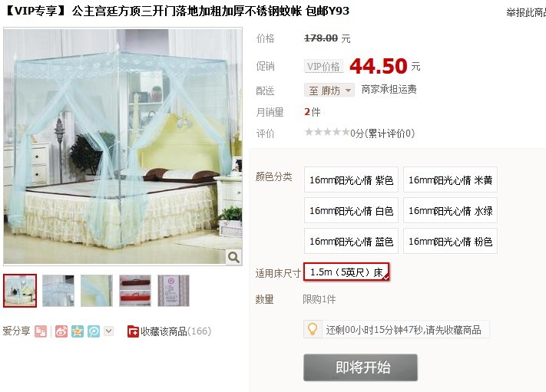
Task: Share via the Weibo icon
Action: click(61, 331)
